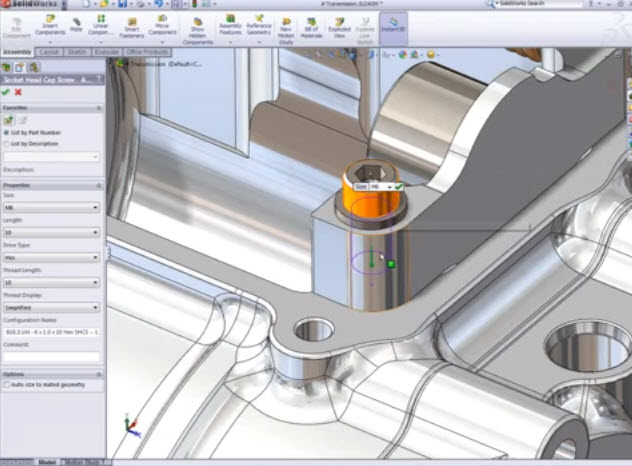
Task: Expand Insert Components dropdown arrow
Action: click(50, 42)
